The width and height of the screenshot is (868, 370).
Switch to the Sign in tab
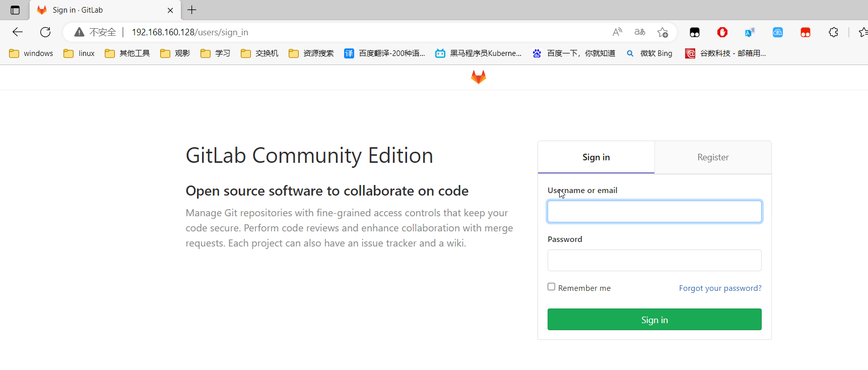[x=596, y=157]
